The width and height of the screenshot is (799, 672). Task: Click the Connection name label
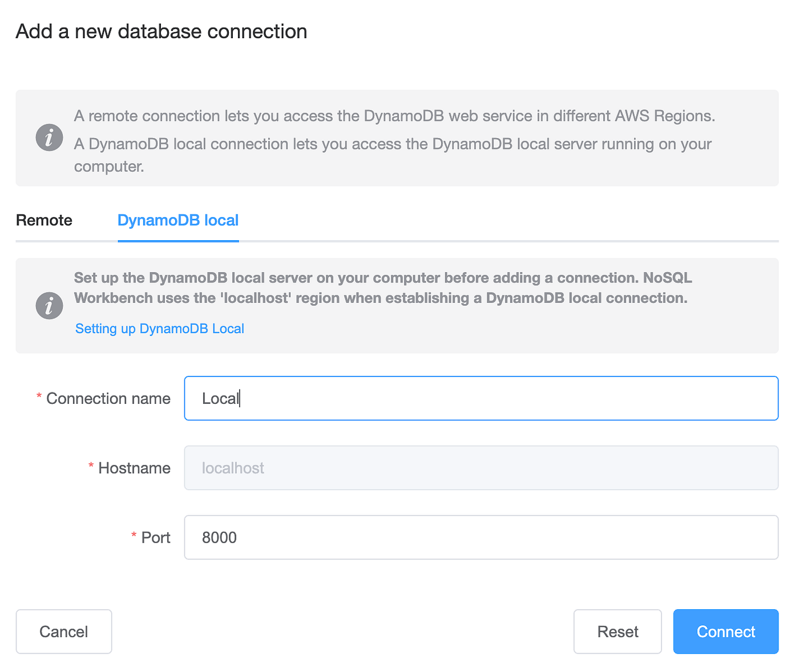click(108, 398)
